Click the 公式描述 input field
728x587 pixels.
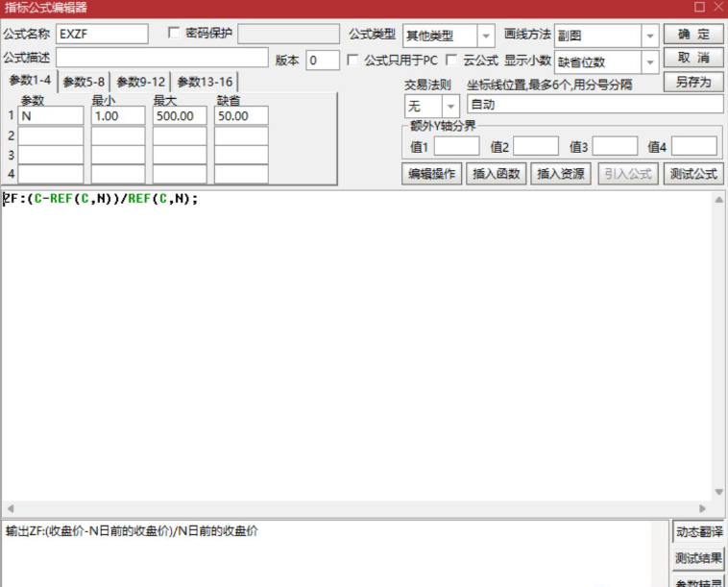click(x=162, y=58)
